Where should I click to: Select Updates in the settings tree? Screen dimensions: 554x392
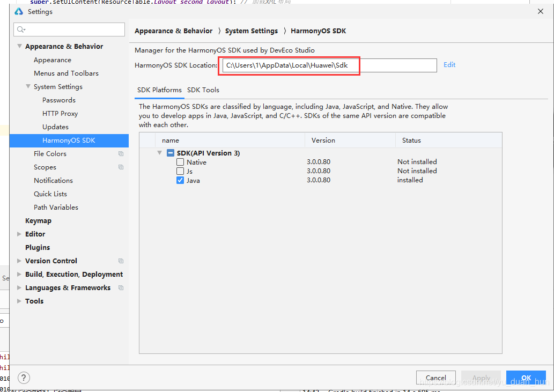(55, 127)
